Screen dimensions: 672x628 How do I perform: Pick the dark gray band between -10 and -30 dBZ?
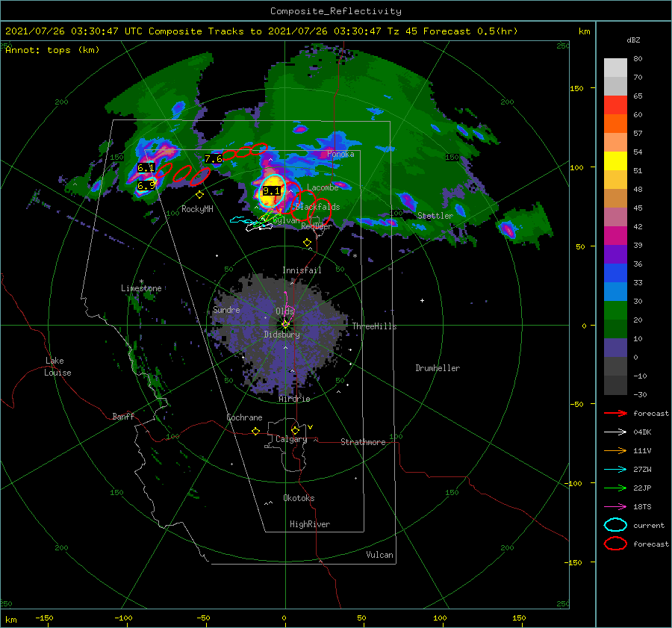click(615, 385)
